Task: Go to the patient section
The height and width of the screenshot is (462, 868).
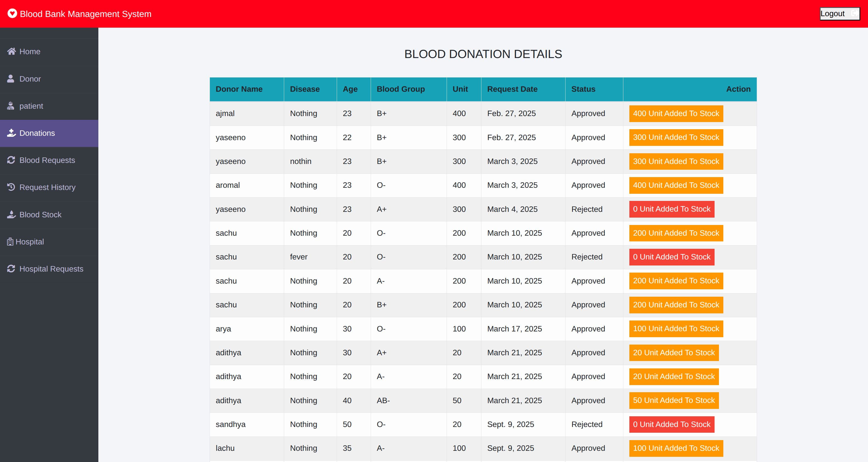Action: (x=49, y=106)
